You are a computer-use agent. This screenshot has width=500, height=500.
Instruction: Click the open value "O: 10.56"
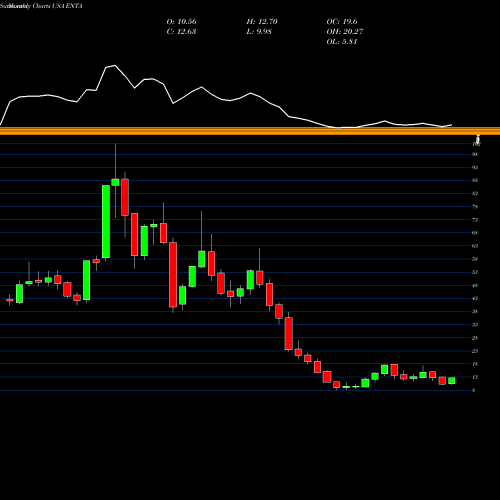pyautogui.click(x=181, y=22)
